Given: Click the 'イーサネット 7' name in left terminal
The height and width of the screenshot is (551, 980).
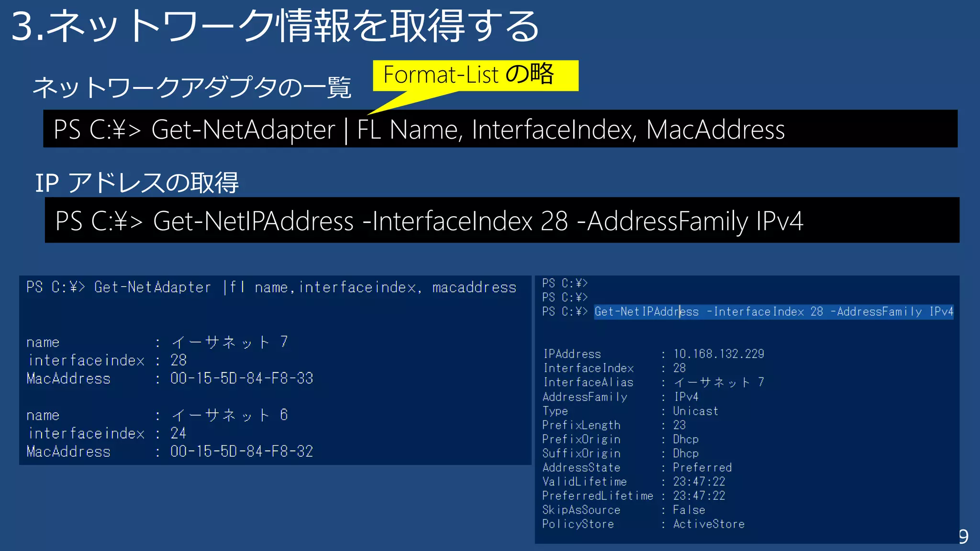Looking at the screenshot, I should click(x=230, y=342).
